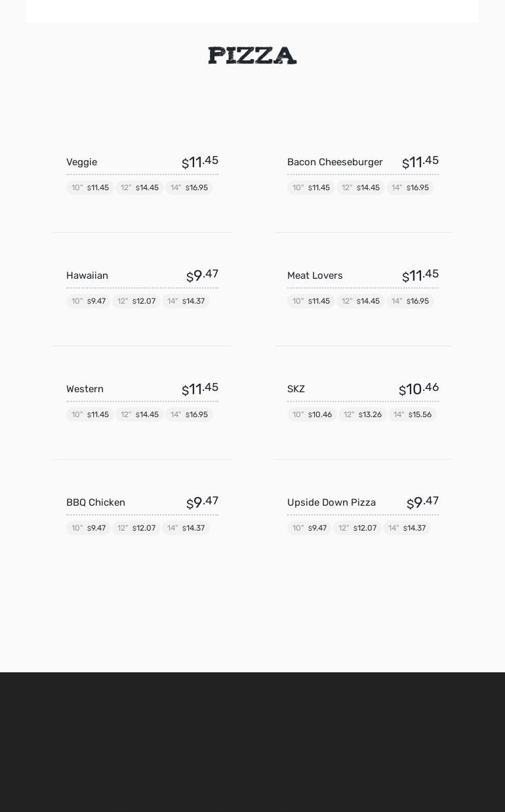The image size is (505, 812).
Task: Open the Meat Lovers pizza item
Action: coord(315,275)
